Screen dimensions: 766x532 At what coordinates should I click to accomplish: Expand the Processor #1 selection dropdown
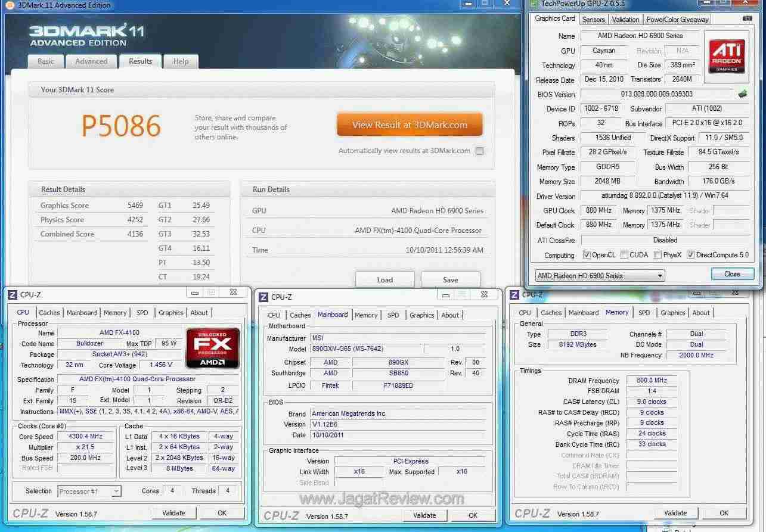point(89,491)
